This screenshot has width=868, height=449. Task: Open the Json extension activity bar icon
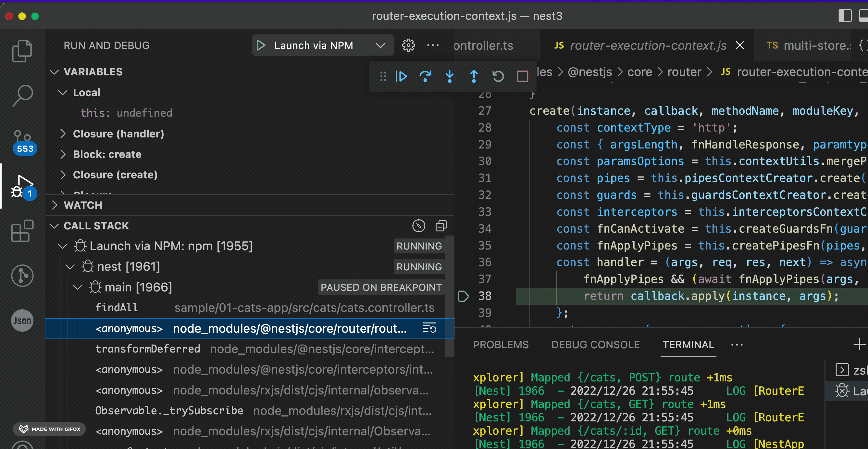[x=22, y=320]
